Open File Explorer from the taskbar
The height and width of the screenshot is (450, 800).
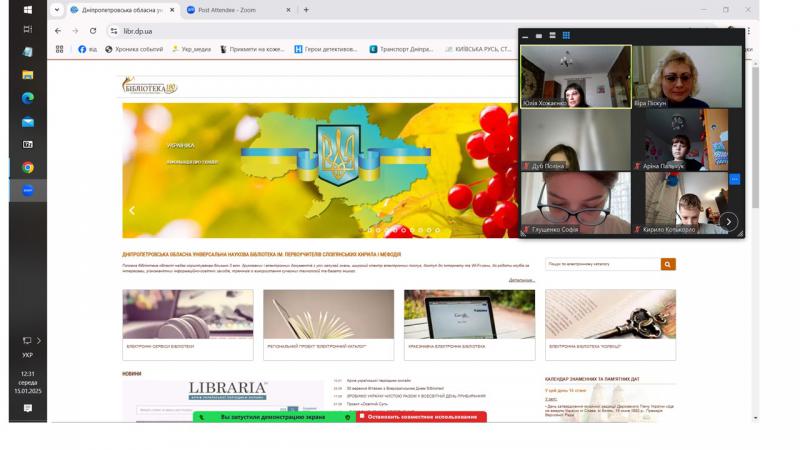(28, 75)
